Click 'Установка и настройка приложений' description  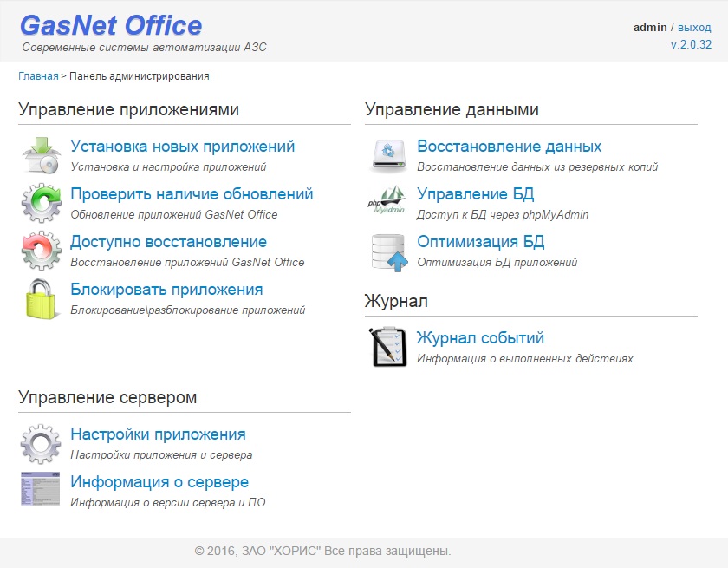coord(168,166)
